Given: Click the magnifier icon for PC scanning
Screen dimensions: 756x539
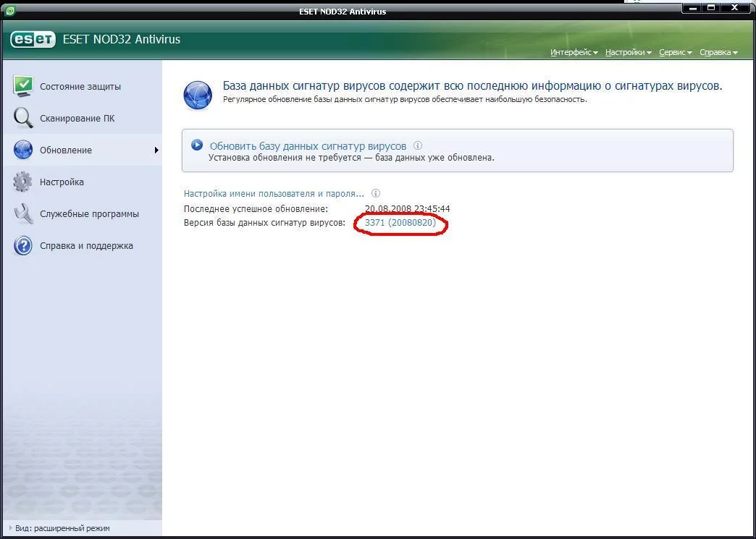Looking at the screenshot, I should point(22,119).
